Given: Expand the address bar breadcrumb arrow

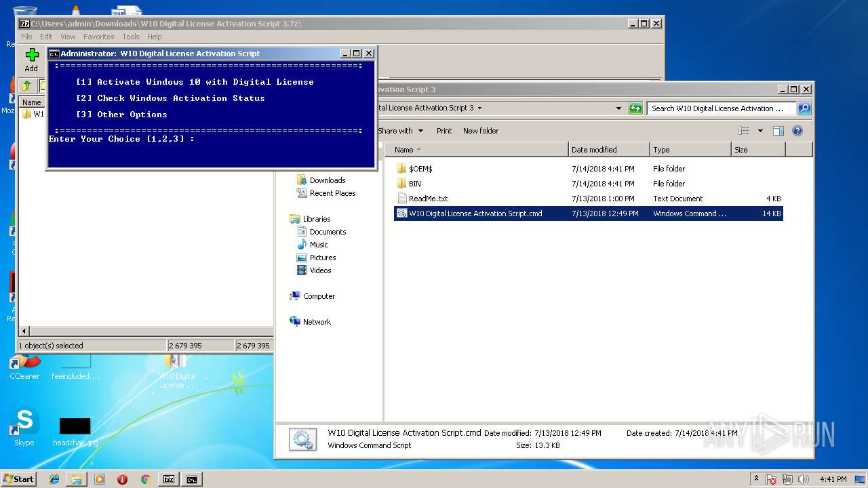Looking at the screenshot, I should coord(480,108).
